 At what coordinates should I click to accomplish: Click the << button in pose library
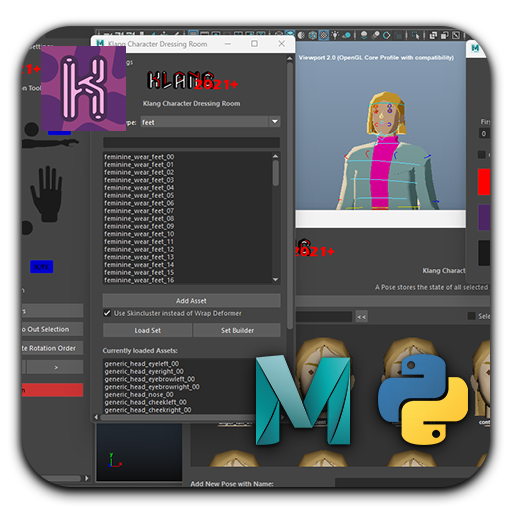click(x=362, y=317)
